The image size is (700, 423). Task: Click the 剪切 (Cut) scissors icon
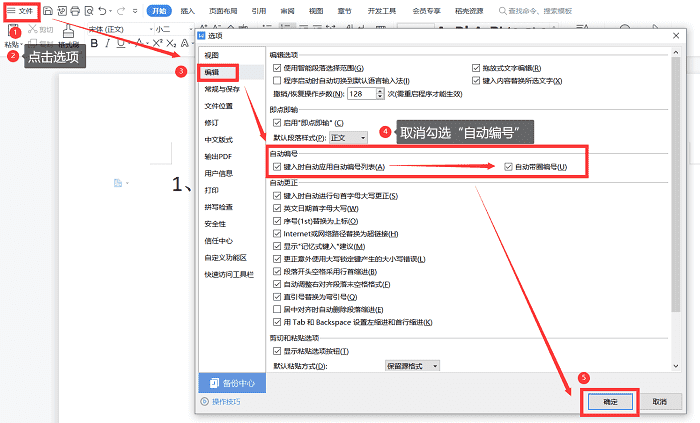tap(33, 29)
